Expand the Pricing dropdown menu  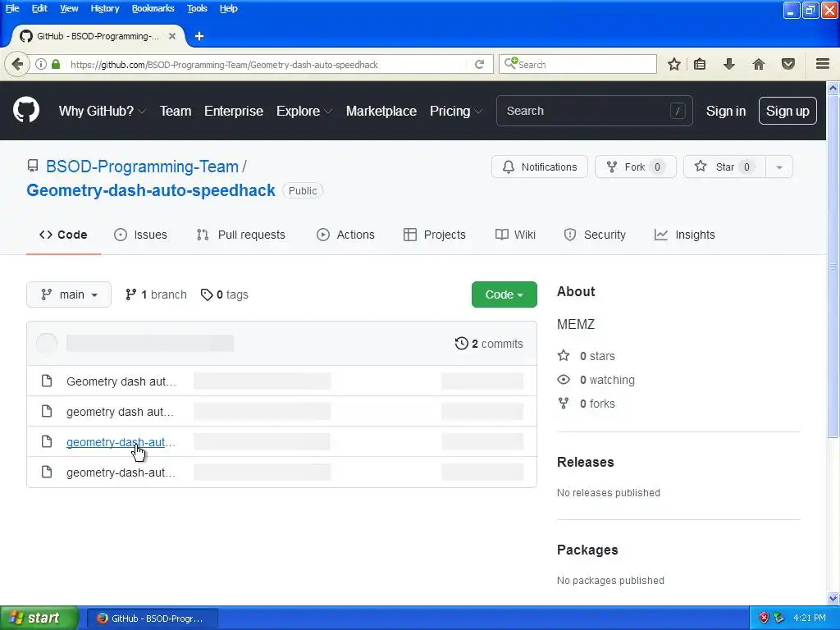click(x=456, y=111)
